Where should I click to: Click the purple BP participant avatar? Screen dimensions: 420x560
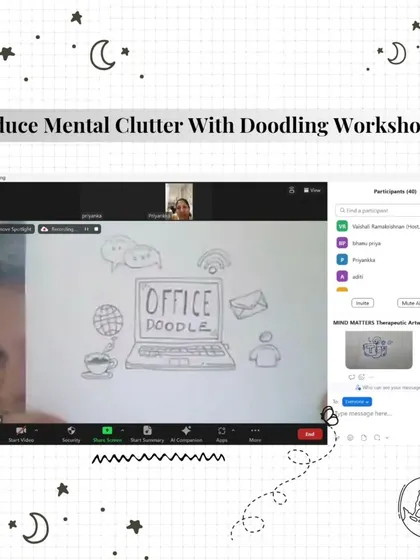click(342, 243)
